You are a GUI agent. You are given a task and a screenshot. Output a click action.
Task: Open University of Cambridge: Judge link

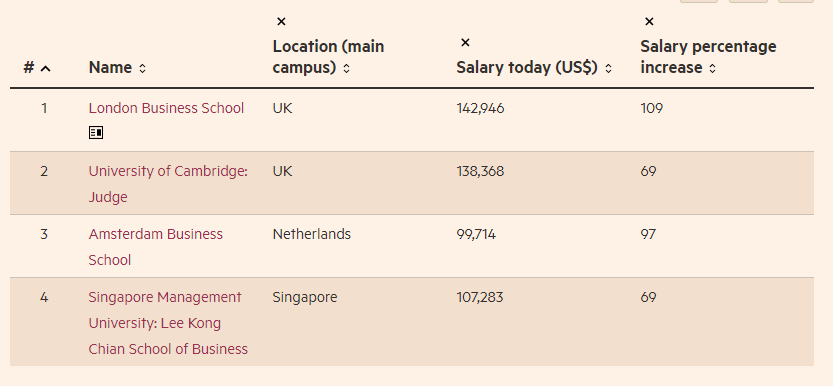[x=168, y=184]
